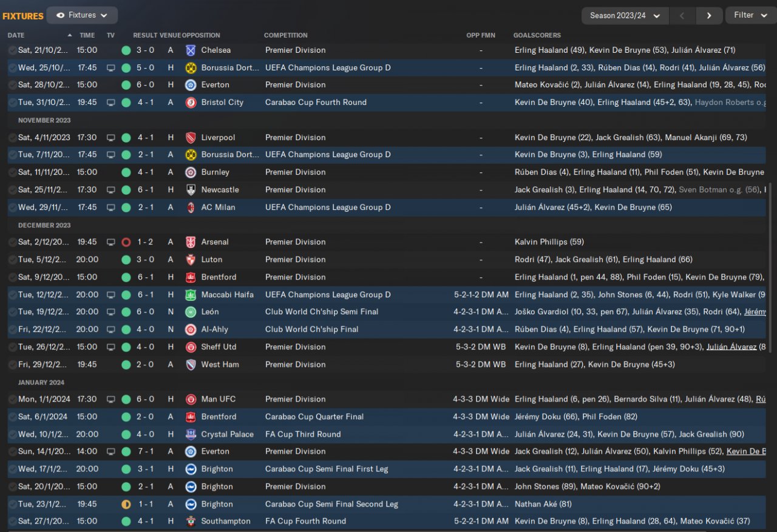
Task: Open goalscorer Nathan Aké (81)
Action: click(x=544, y=504)
